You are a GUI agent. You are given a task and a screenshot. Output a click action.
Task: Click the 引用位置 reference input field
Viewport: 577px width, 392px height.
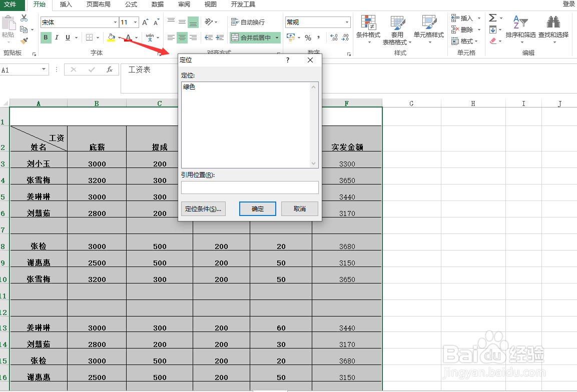(x=250, y=187)
